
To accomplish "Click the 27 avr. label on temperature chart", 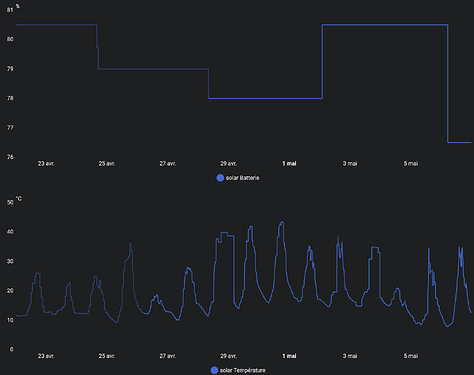I will [167, 356].
